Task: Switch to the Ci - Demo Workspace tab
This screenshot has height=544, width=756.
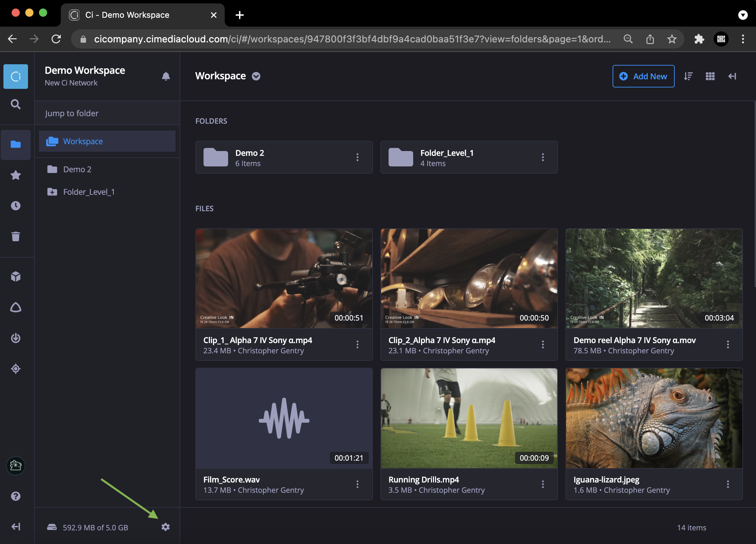Action: (142, 15)
